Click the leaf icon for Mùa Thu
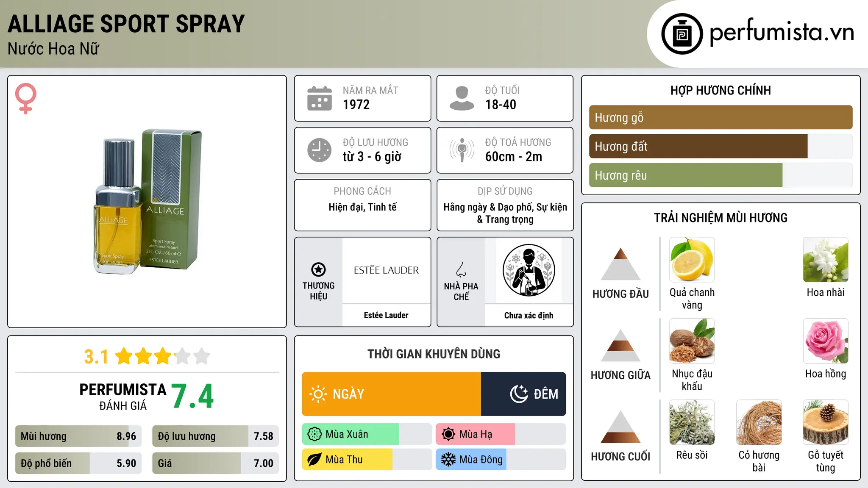Screen dimensions: 868x488 pos(314,460)
